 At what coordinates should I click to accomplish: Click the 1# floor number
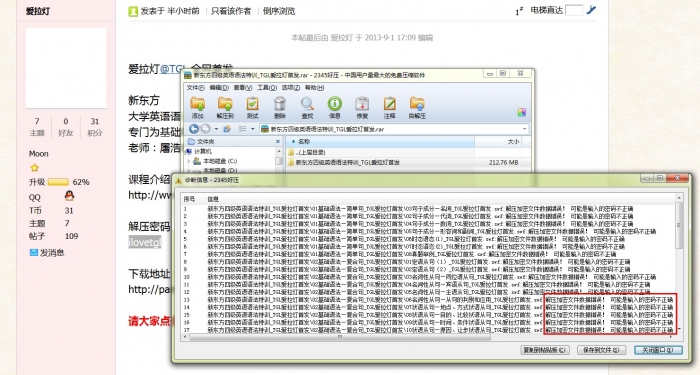coord(519,11)
